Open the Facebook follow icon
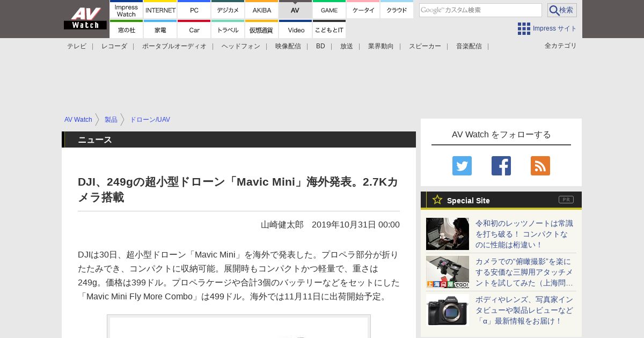Image resolution: width=644 pixels, height=338 pixels. 501,166
